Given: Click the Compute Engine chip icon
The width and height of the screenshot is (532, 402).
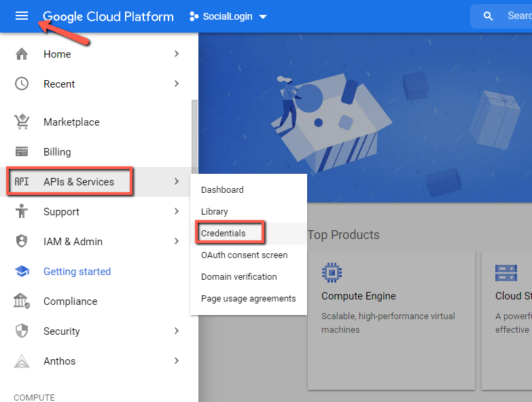Looking at the screenshot, I should 332,272.
